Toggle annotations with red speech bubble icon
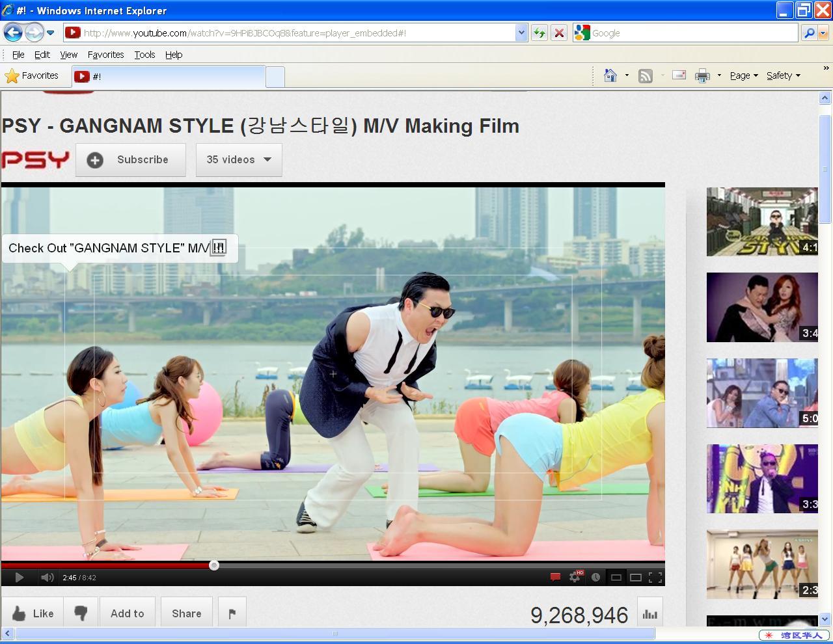The image size is (833, 644). (555, 577)
